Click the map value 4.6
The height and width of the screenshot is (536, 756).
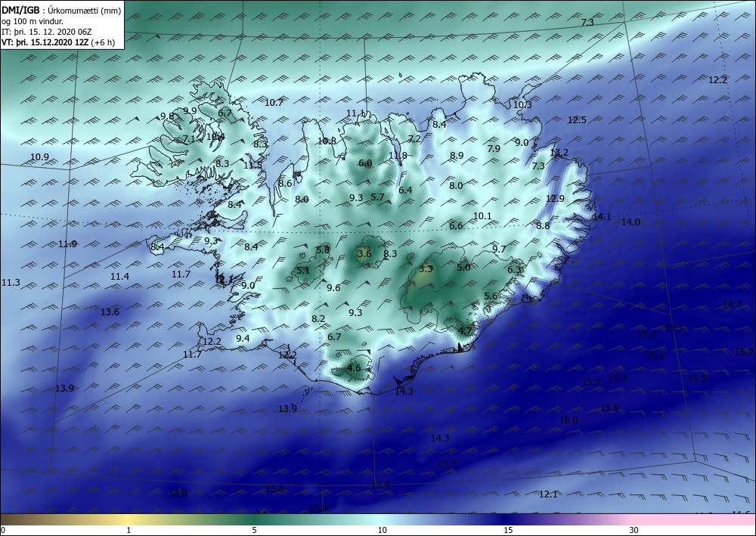pyautogui.click(x=354, y=367)
